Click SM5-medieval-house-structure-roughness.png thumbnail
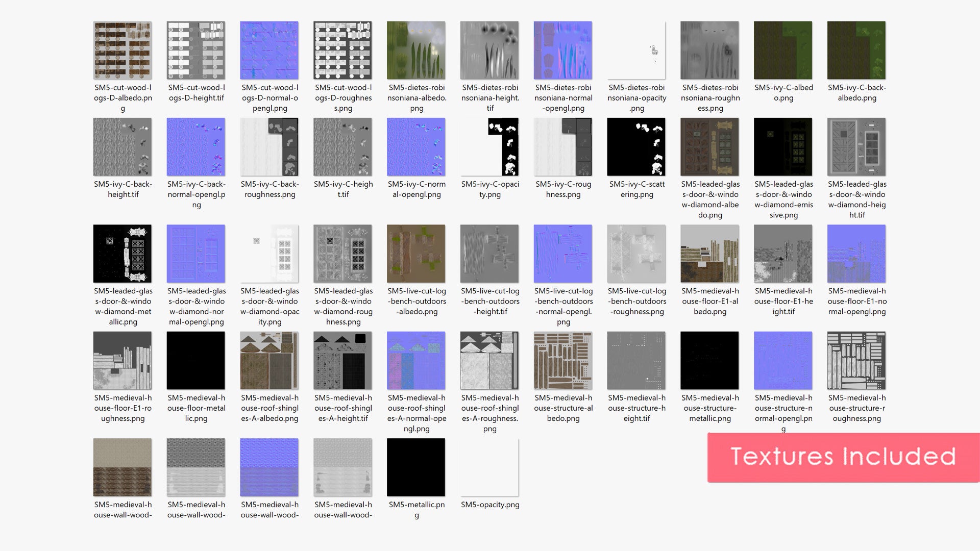Image resolution: width=980 pixels, height=551 pixels. click(856, 361)
